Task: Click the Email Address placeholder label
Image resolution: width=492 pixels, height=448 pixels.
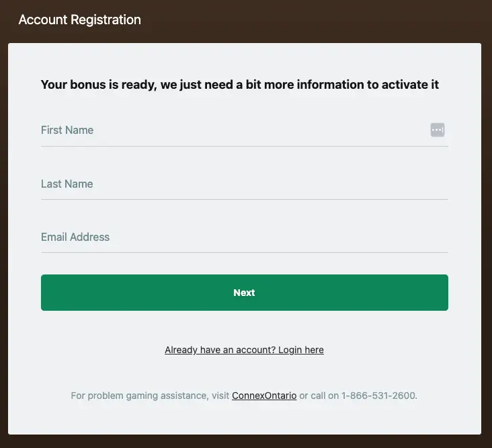Action: click(x=75, y=237)
